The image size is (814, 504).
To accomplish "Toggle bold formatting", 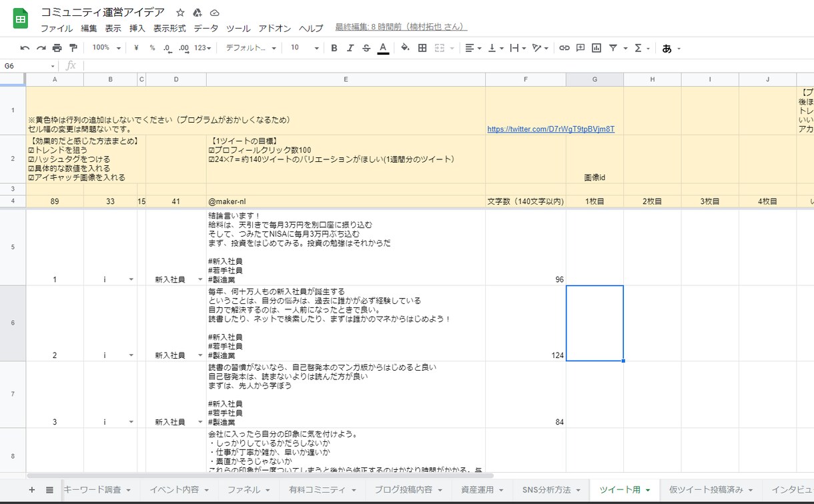I will click(334, 48).
